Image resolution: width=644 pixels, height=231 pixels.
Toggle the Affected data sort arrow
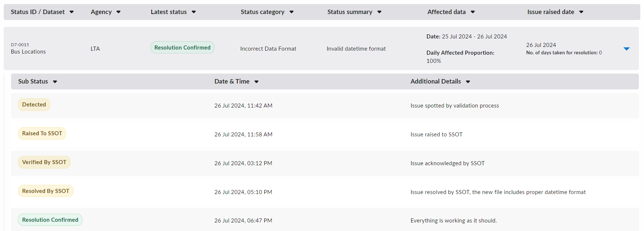tap(473, 12)
